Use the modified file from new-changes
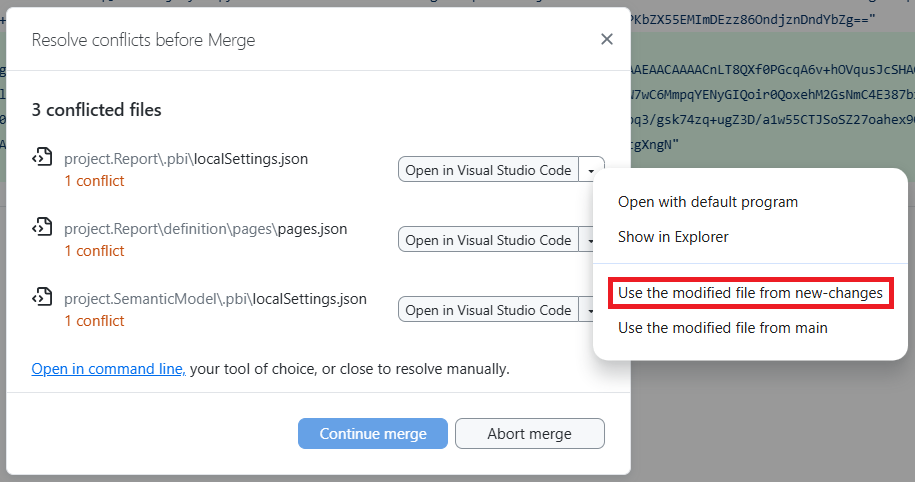This screenshot has height=482, width=915. (750, 293)
